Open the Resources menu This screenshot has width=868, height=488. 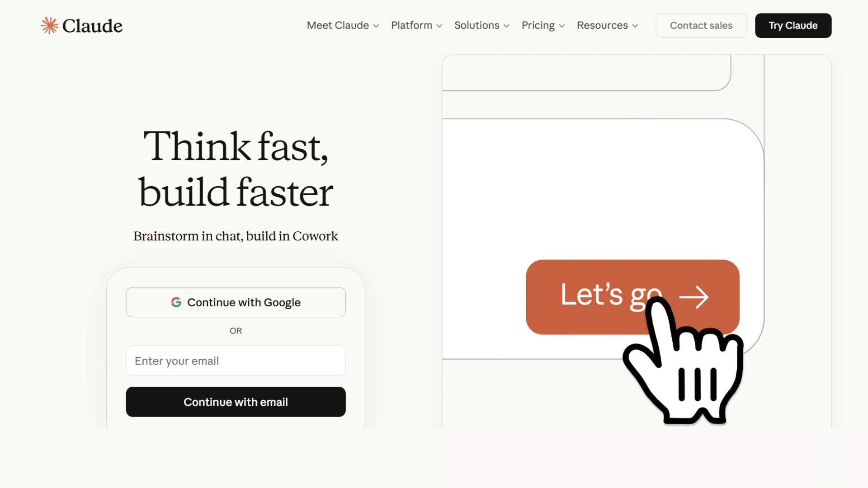point(608,25)
